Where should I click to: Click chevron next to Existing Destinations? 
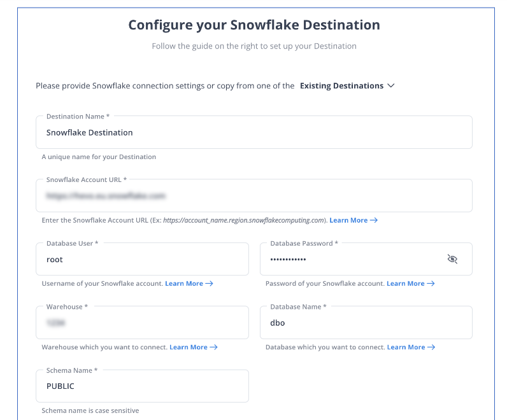[391, 86]
